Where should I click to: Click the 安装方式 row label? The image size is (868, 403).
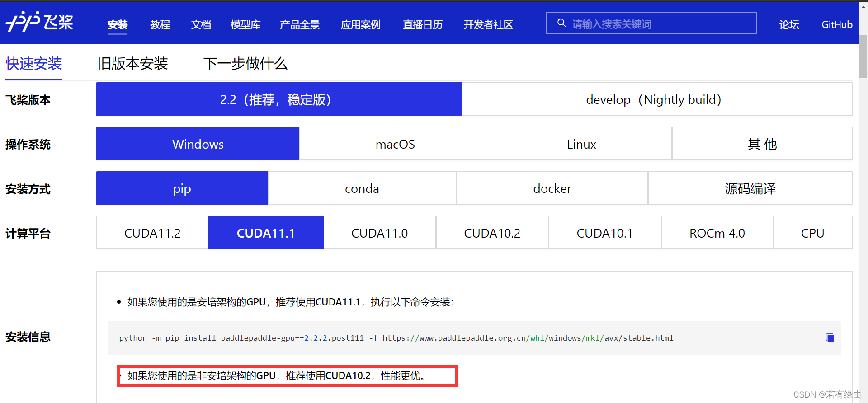pos(28,189)
